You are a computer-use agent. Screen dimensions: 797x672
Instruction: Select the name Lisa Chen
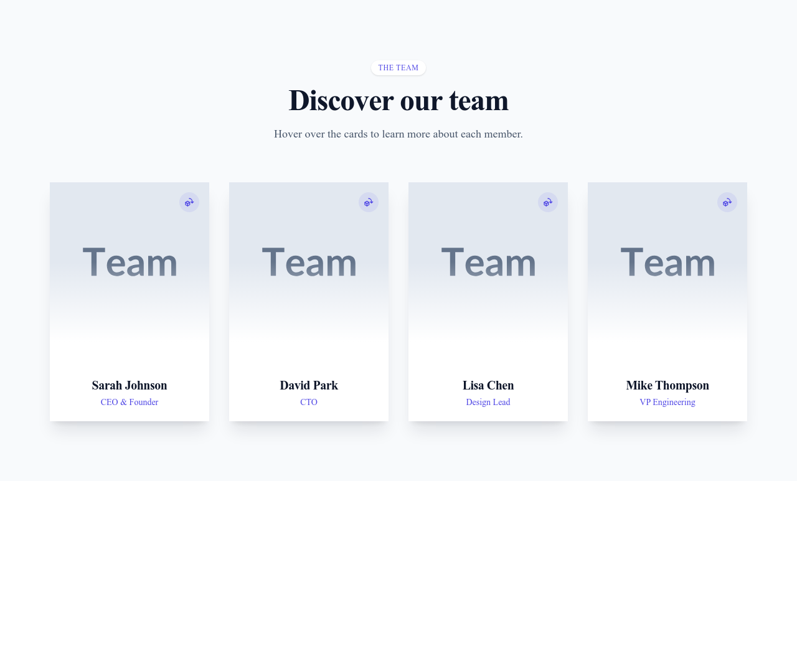488,385
